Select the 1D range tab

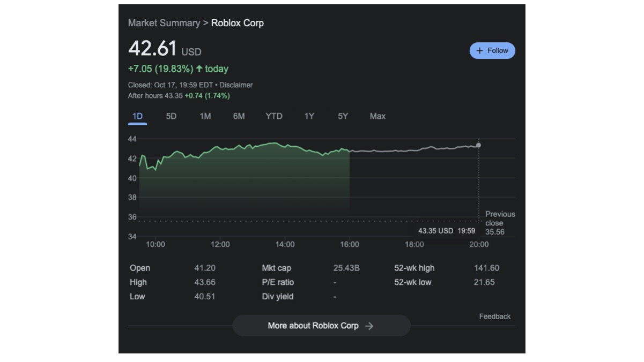click(x=137, y=116)
